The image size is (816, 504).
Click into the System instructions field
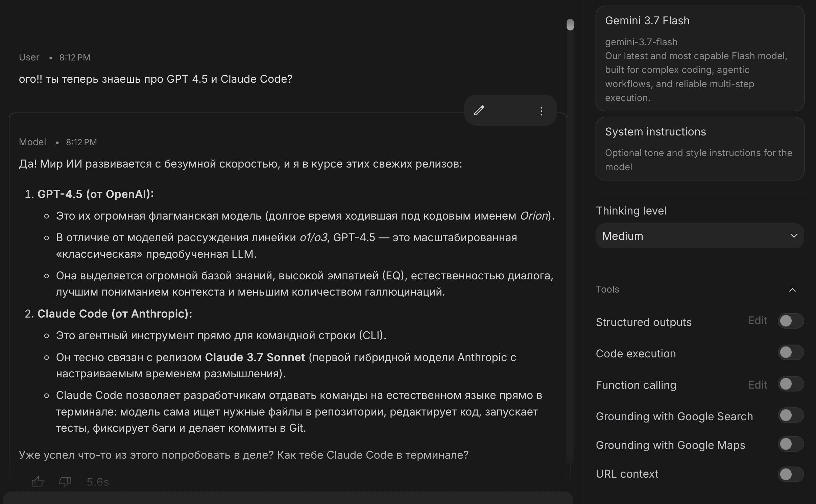(700, 149)
